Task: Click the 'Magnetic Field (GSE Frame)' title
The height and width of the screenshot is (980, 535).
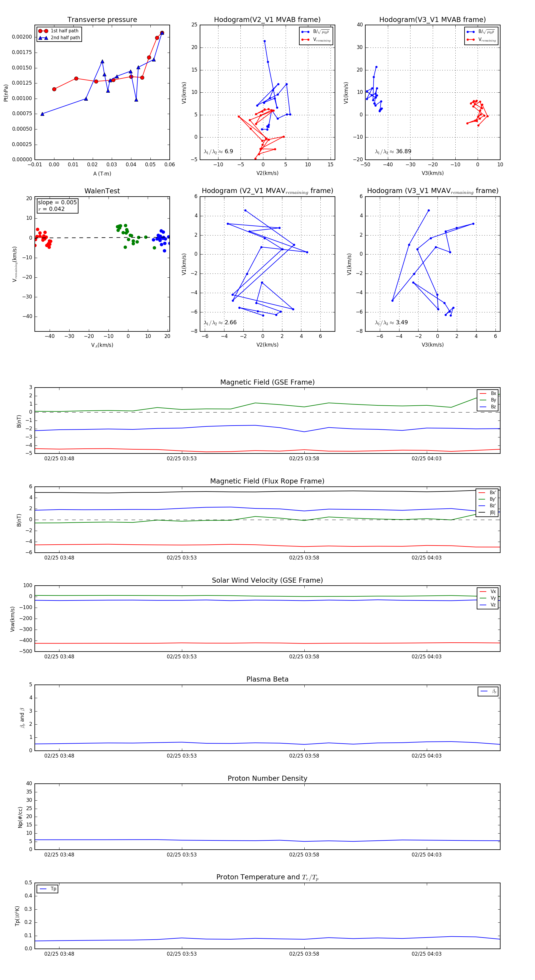Action: coord(267,382)
